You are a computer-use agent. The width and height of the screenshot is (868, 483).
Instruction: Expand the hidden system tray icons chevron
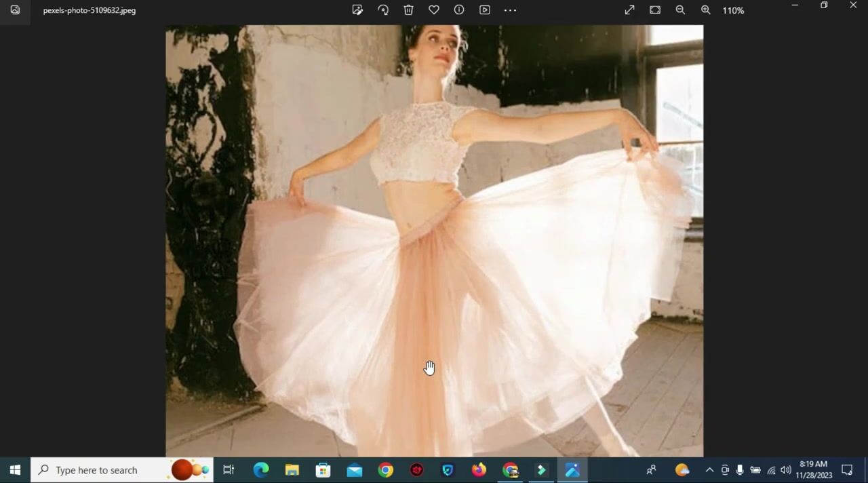[x=709, y=470]
